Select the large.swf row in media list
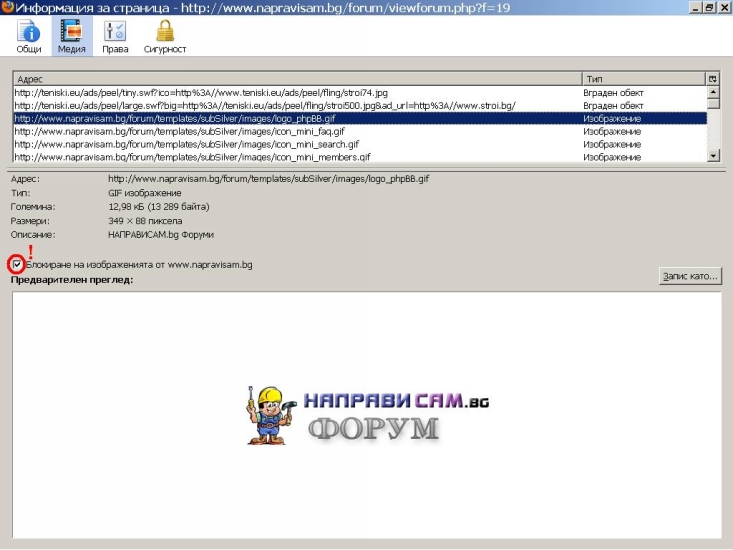 (360, 106)
